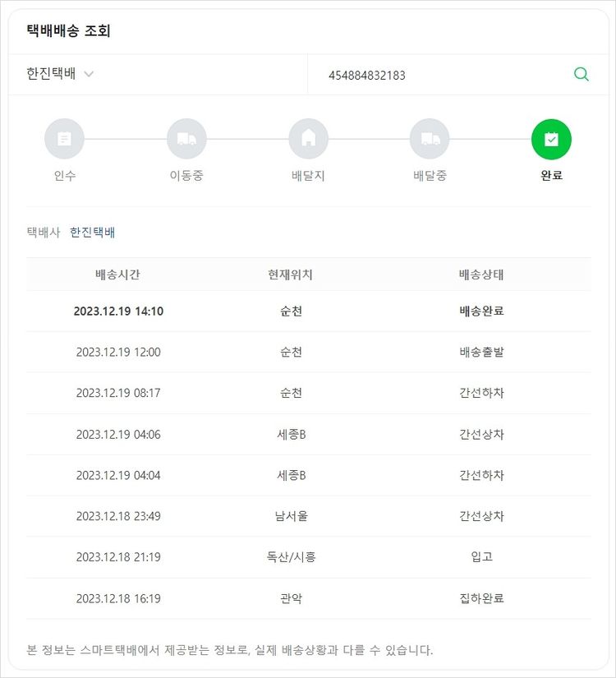This screenshot has height=678, width=616.
Task: Expand courier list with the chevron arrow
Action: coord(89,74)
